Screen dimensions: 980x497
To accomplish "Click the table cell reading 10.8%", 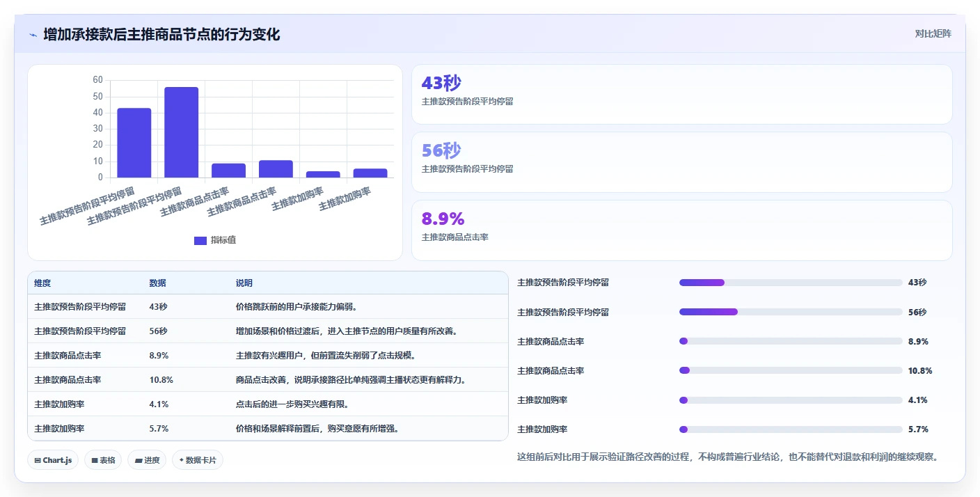I will 161,380.
